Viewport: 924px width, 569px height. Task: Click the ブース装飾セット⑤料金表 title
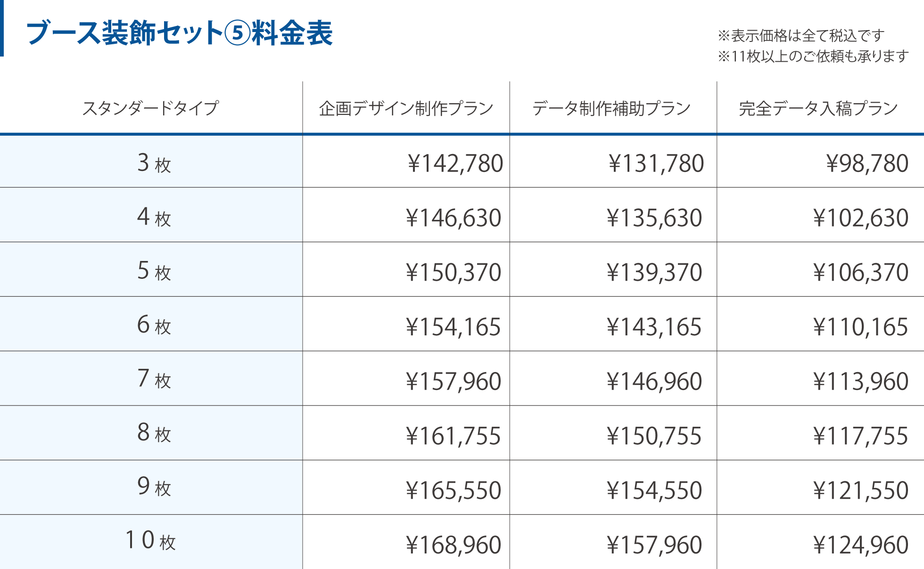(180, 33)
